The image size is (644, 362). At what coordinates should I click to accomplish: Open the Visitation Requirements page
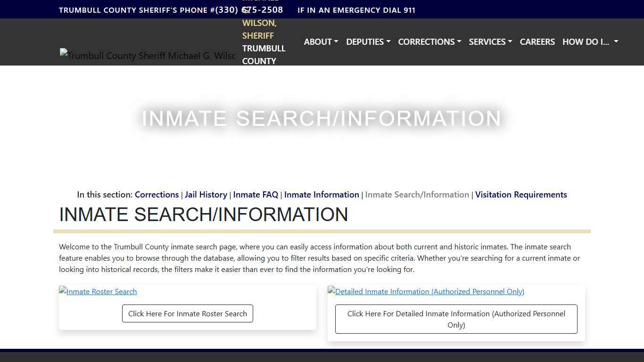coord(521,194)
